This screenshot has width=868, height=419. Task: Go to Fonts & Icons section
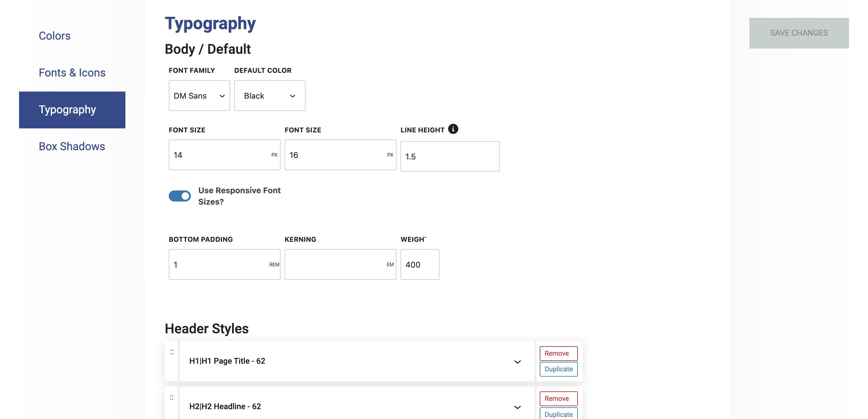point(72,73)
